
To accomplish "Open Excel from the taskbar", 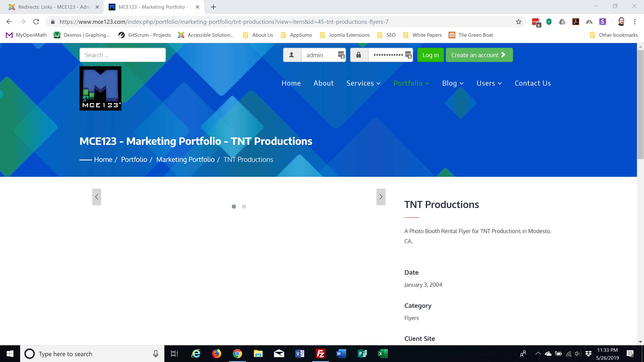I will coord(383,354).
